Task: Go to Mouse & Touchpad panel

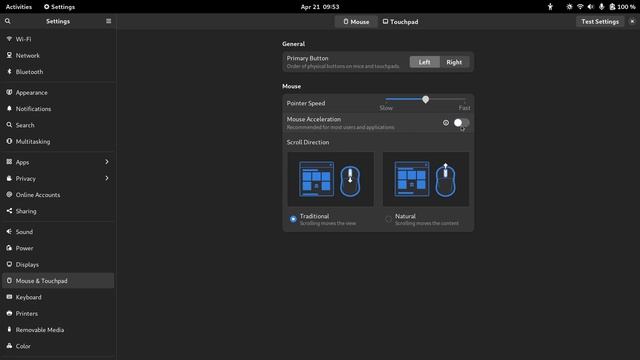Action: tap(58, 281)
